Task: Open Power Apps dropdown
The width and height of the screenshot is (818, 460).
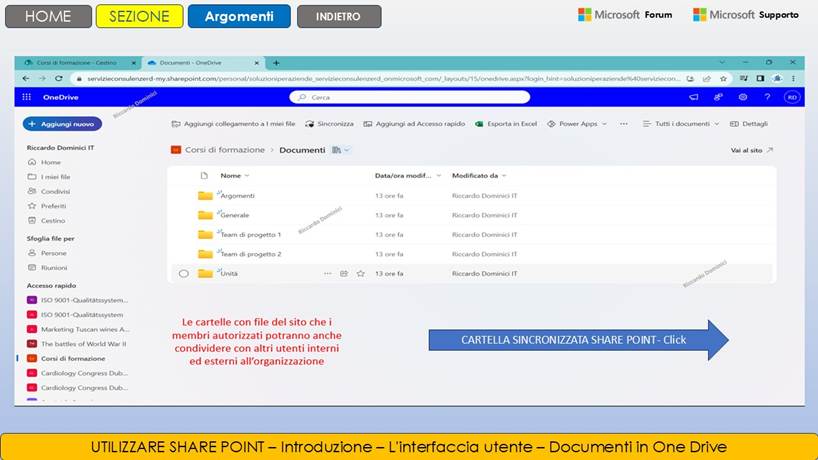Action: pyautogui.click(x=577, y=124)
